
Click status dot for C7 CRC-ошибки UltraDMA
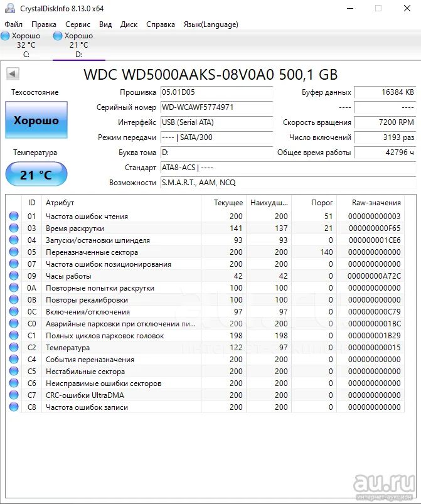(x=14, y=395)
